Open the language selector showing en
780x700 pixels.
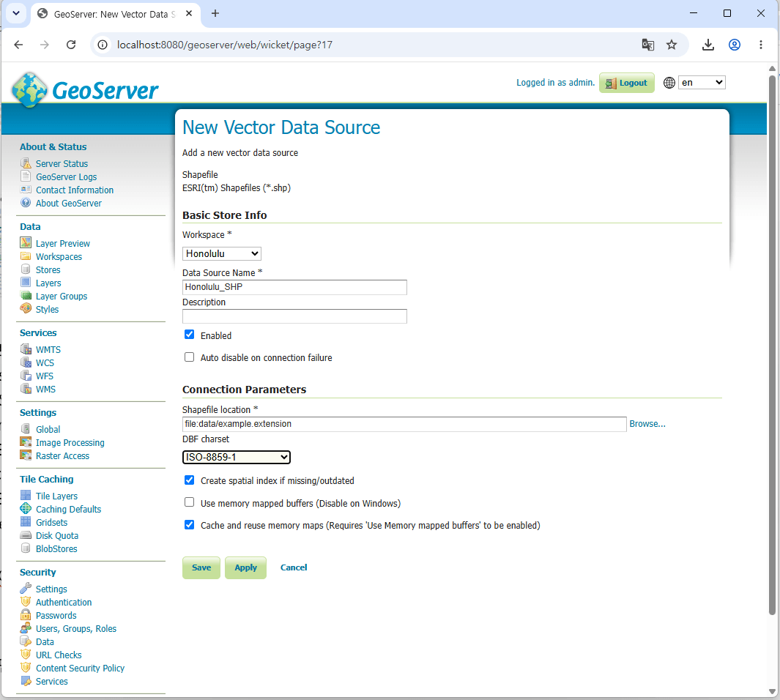[702, 83]
